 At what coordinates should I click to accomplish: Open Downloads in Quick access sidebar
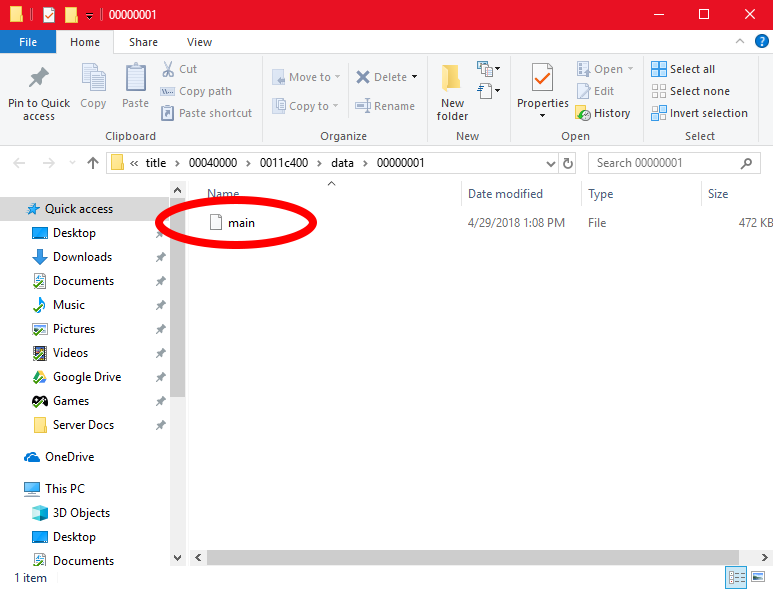pos(82,257)
